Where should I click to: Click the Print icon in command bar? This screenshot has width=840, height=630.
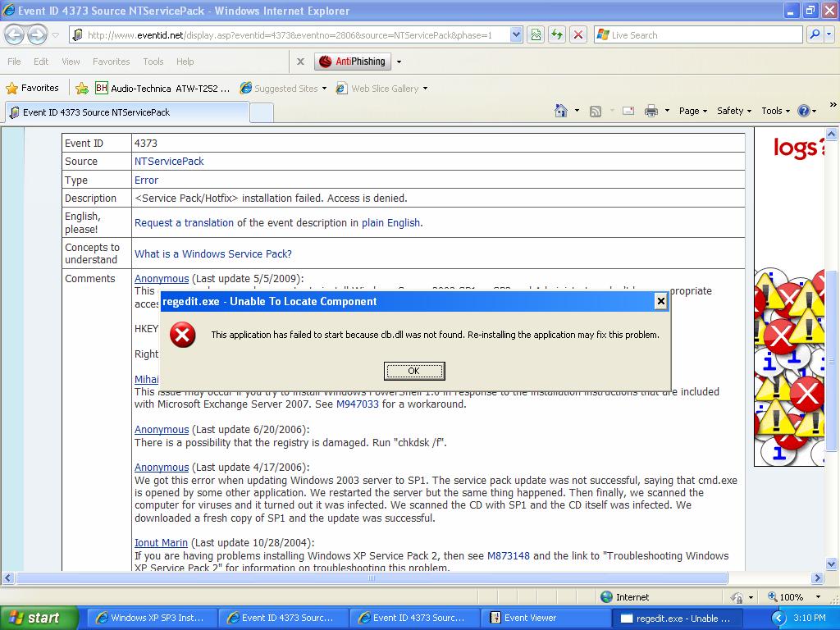(651, 111)
